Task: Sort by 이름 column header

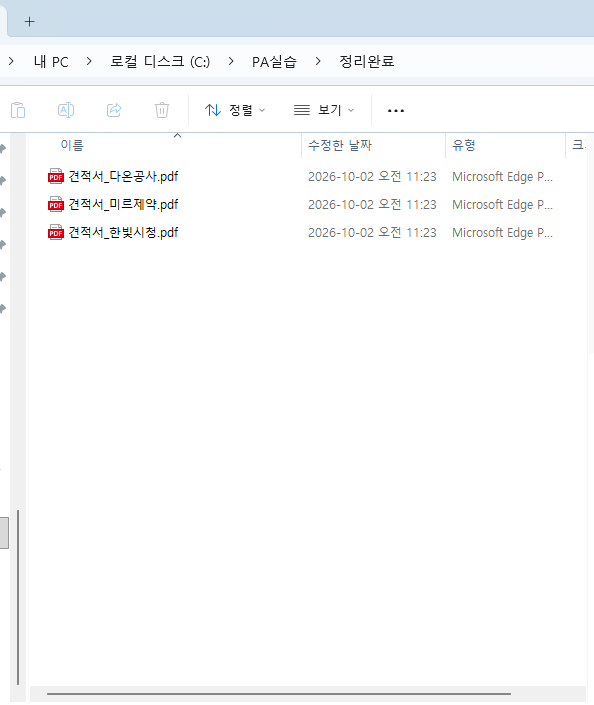Action: tap(72, 145)
